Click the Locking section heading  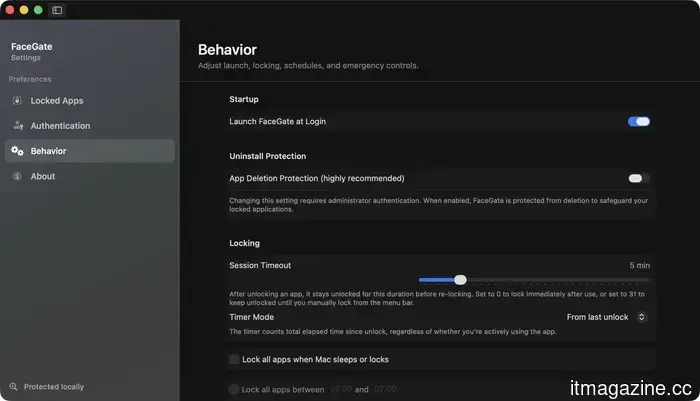(x=244, y=243)
